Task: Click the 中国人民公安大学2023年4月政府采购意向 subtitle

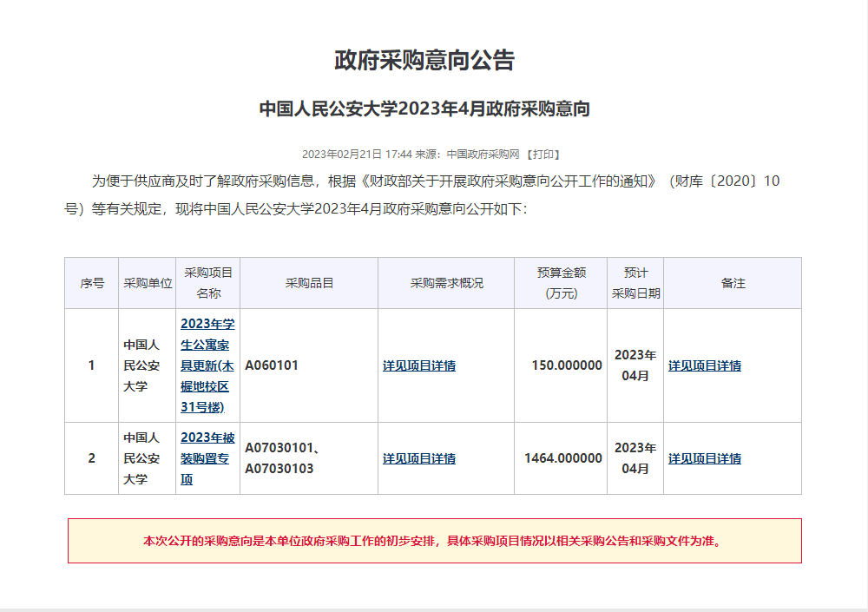Action: click(x=424, y=109)
